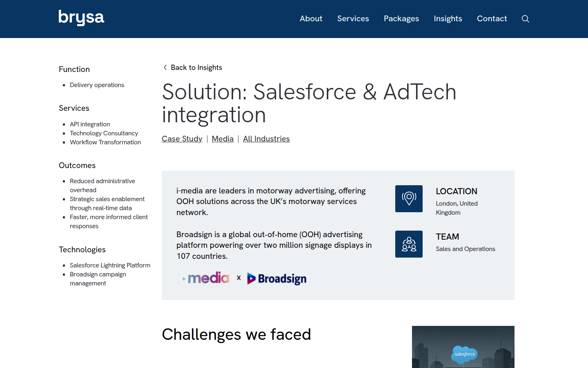
Task: Click the team people icon
Action: [x=409, y=244]
